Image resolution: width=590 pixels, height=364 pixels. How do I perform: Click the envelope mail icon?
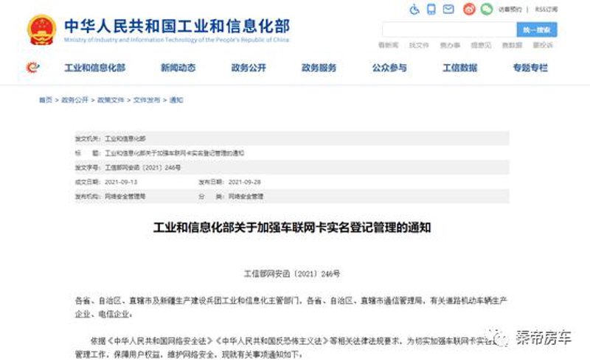(x=448, y=9)
